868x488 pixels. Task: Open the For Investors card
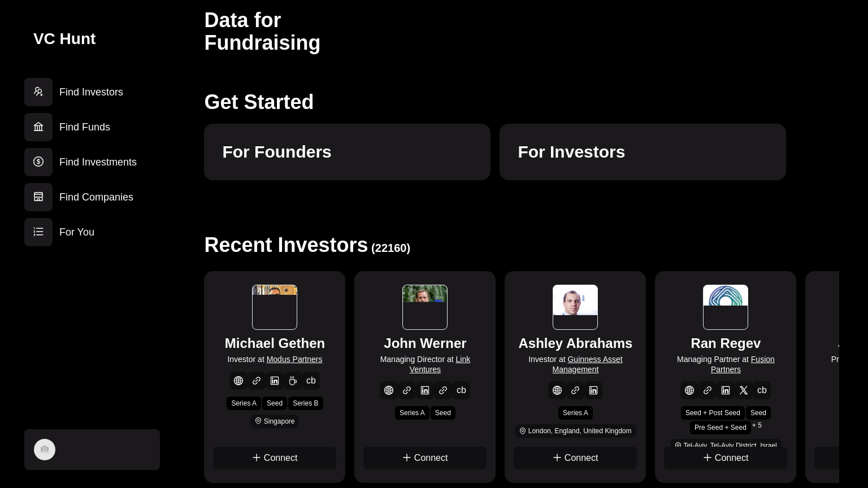coord(643,152)
